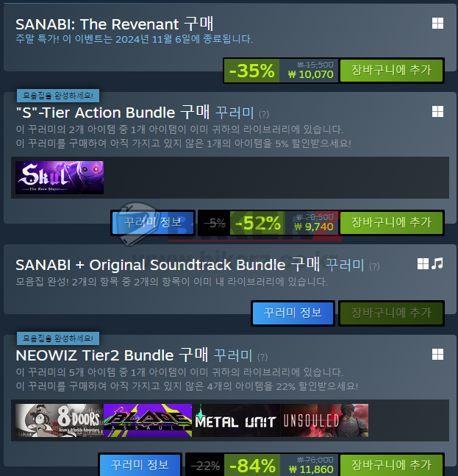Open the Metal Unit game thumbnail
Image resolution: width=458 pixels, height=476 pixels.
click(x=236, y=420)
